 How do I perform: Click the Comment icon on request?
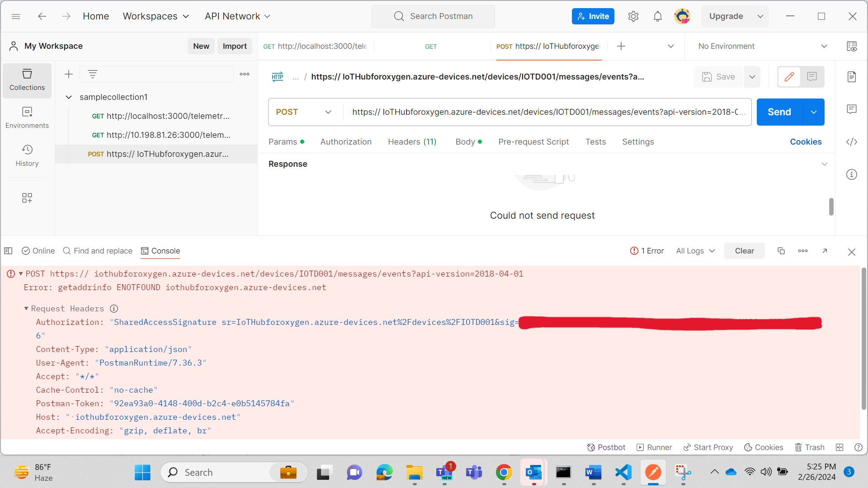tap(812, 76)
